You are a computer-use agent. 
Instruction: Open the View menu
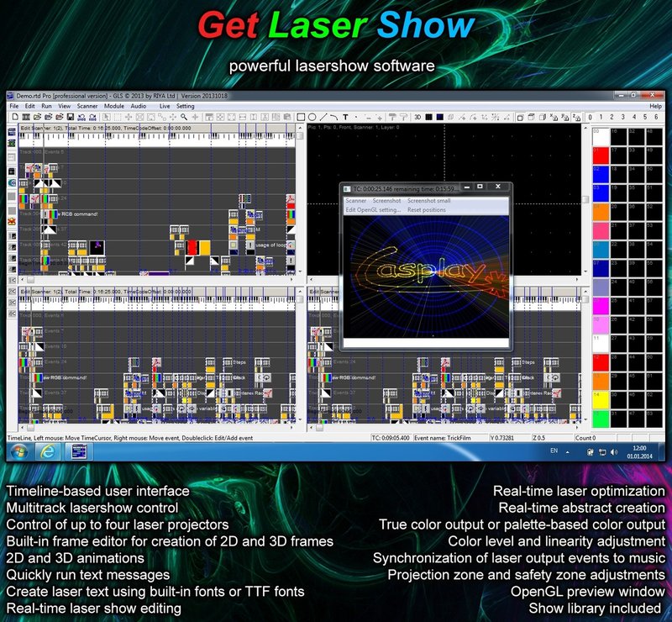[x=65, y=106]
